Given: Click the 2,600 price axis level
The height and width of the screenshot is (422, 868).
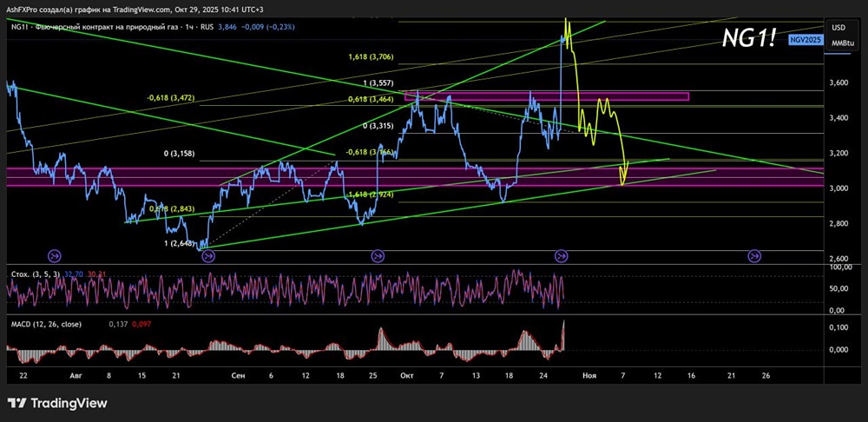Looking at the screenshot, I should tap(840, 259).
